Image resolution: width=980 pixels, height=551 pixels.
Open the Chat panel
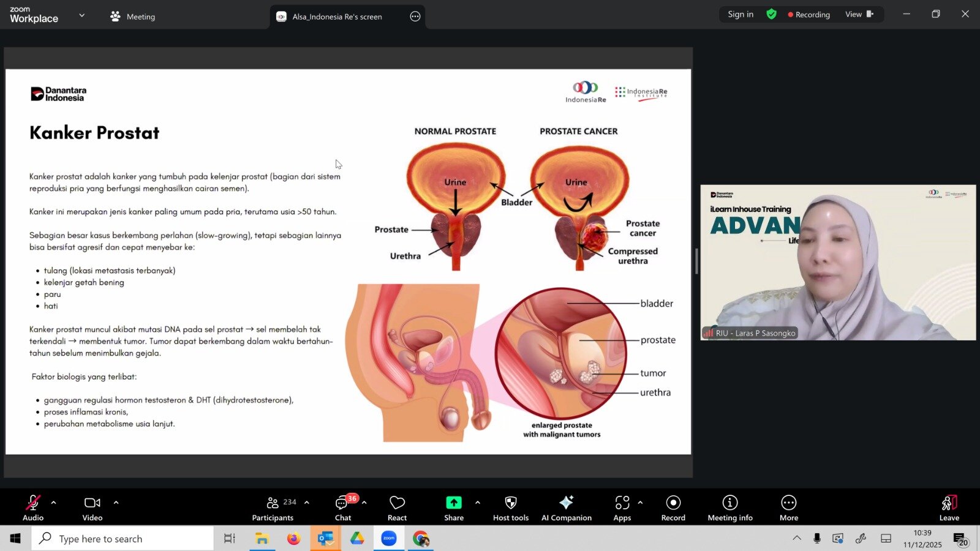coord(342,508)
